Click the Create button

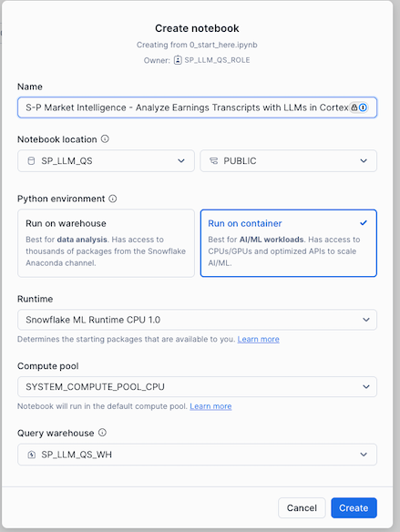pyautogui.click(x=354, y=507)
